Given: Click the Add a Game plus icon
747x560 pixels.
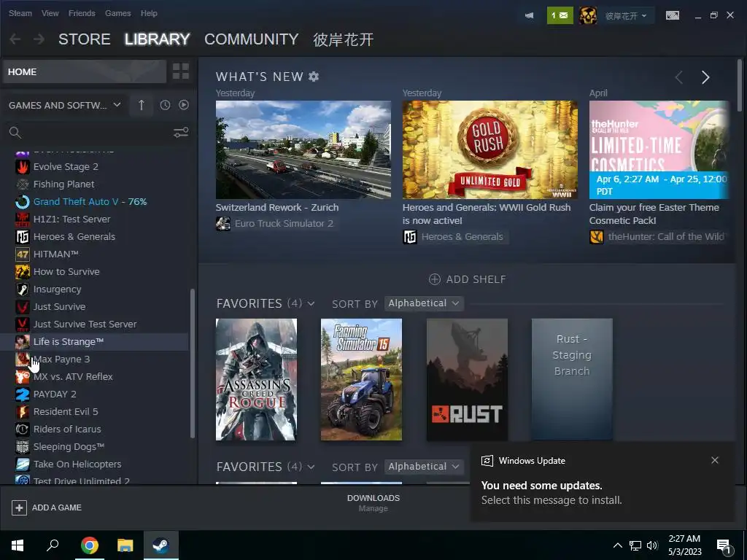Looking at the screenshot, I should [x=19, y=507].
